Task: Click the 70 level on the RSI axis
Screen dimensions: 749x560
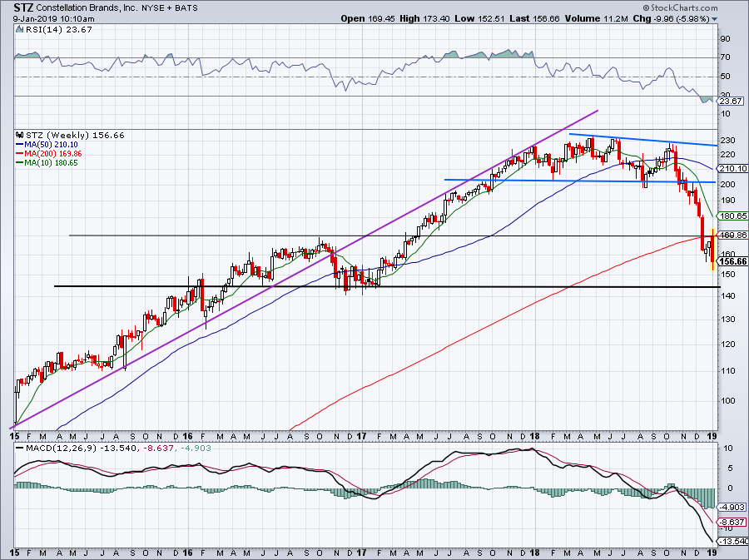Action: pyautogui.click(x=725, y=57)
